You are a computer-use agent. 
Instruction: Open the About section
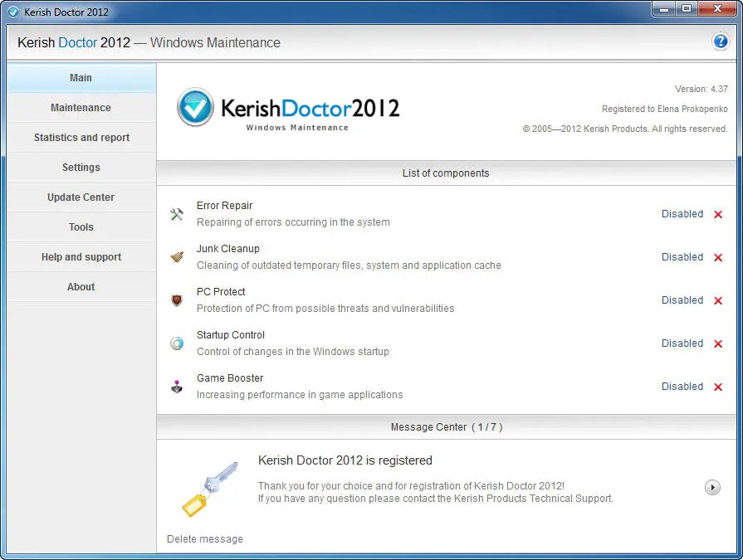pyautogui.click(x=81, y=286)
